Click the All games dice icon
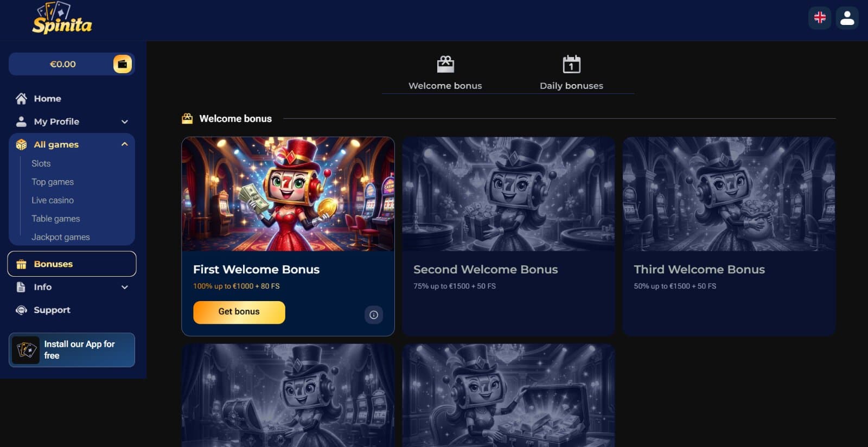Viewport: 868px width, 447px height. pyautogui.click(x=21, y=144)
